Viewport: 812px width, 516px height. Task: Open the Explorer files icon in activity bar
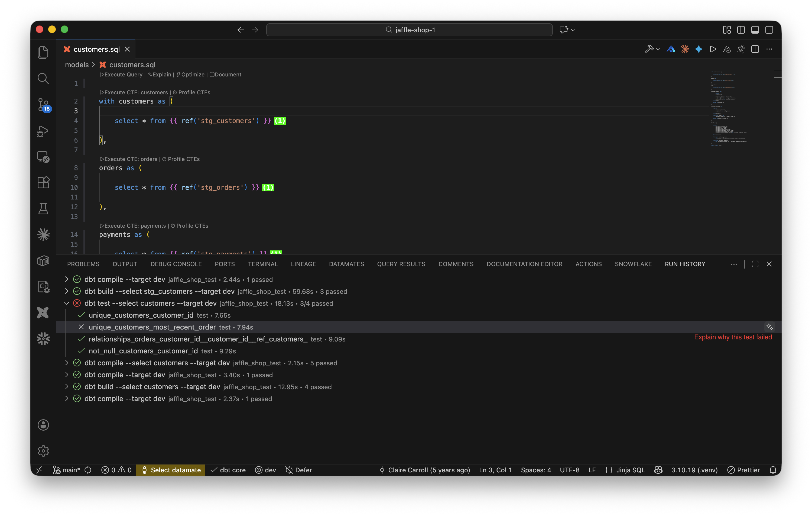tap(43, 53)
